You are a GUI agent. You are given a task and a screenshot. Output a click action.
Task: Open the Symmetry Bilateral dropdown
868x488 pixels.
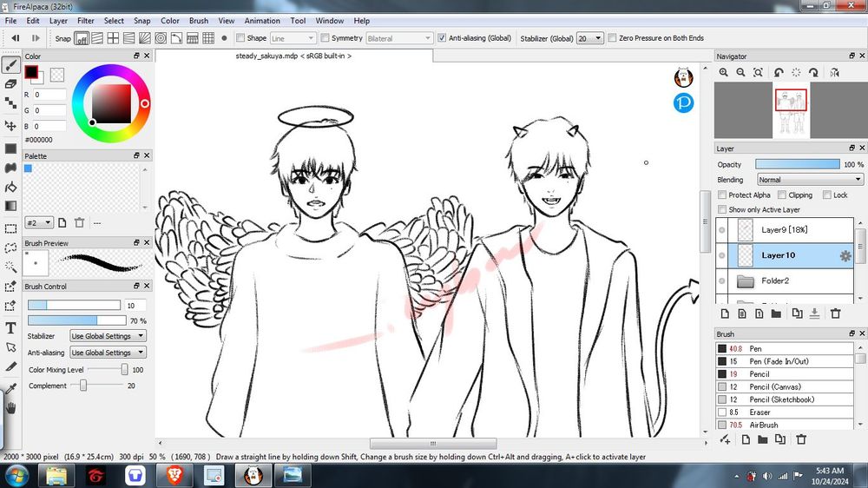click(x=398, y=38)
